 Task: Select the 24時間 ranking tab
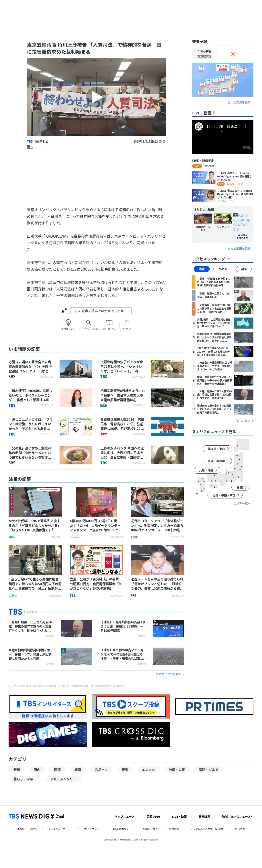point(223,269)
